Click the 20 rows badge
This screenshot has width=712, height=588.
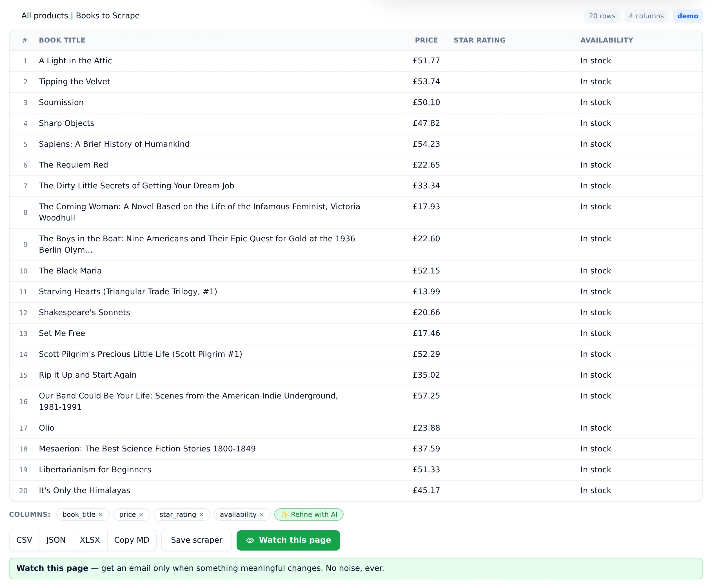click(602, 16)
